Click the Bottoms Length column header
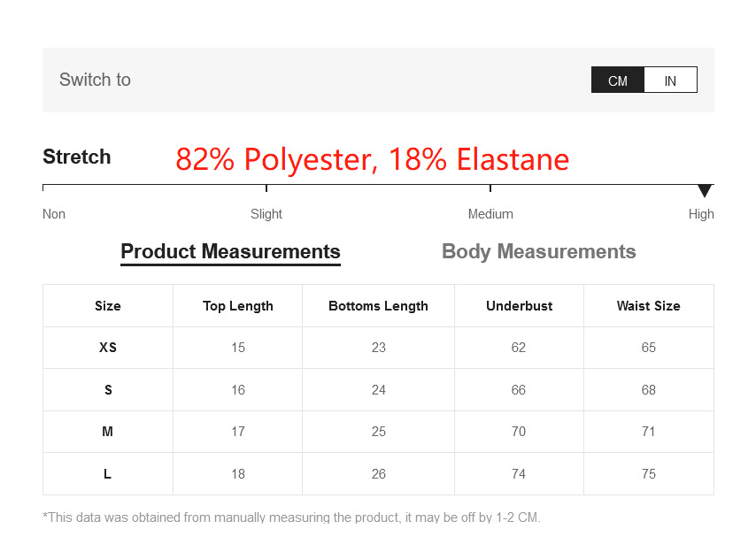Viewport: 756px width, 552px height. click(378, 306)
